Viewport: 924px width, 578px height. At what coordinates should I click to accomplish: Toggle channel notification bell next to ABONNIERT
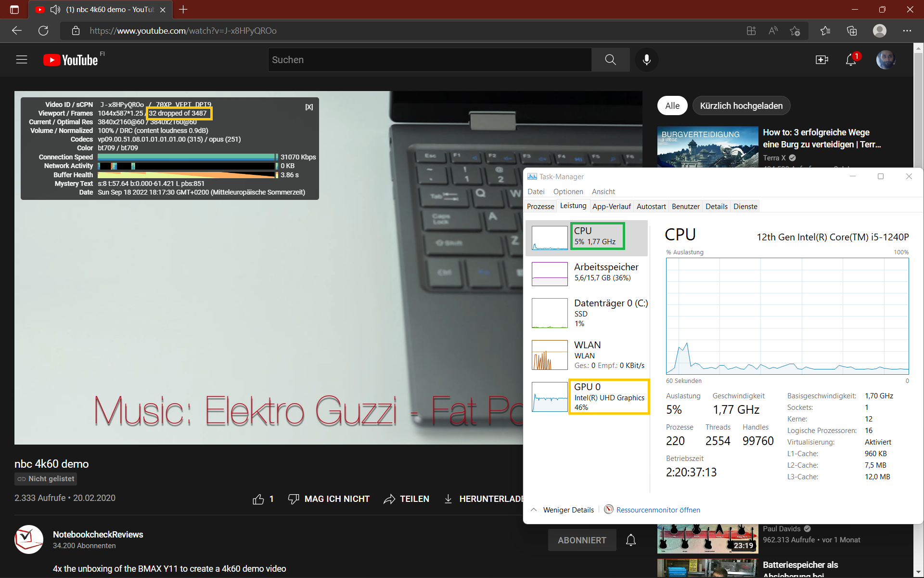(631, 540)
